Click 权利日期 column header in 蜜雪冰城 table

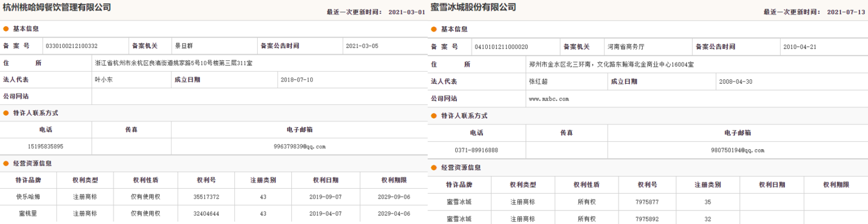[x=772, y=185]
